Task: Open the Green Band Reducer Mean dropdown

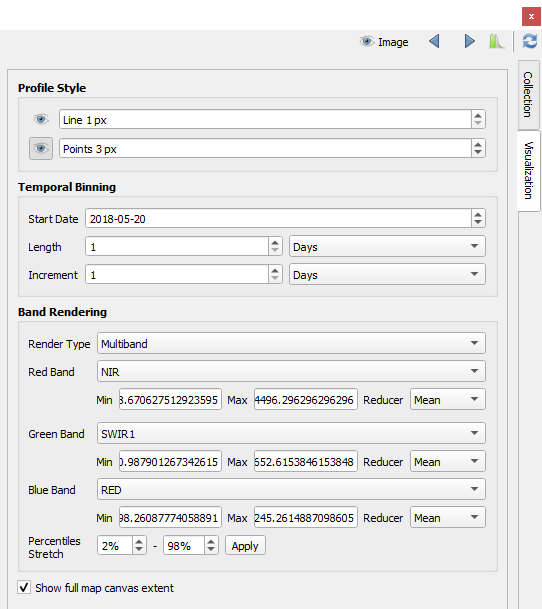Action: 448,461
